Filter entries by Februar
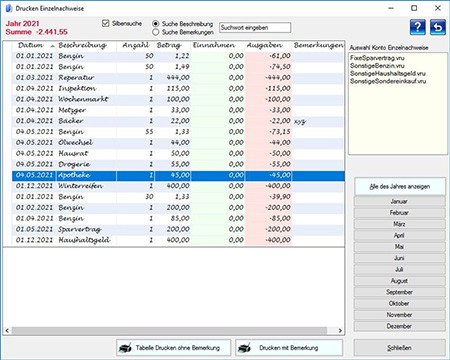The height and width of the screenshot is (360, 450). [x=400, y=213]
